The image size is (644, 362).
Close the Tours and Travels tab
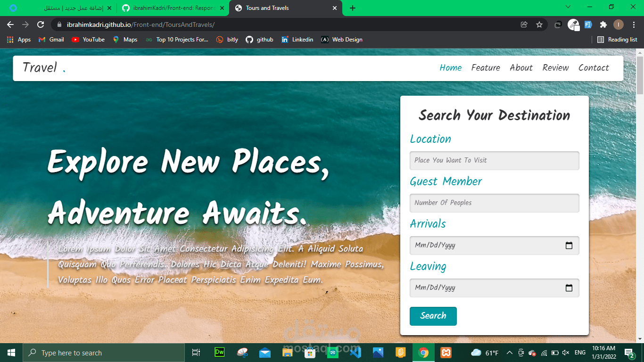pos(335,8)
